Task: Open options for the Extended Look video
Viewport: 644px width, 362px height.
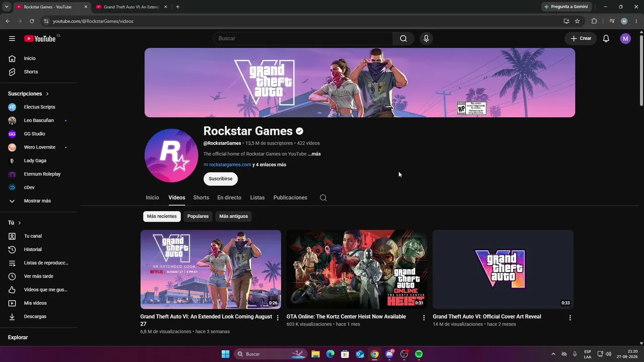Action: point(278,318)
